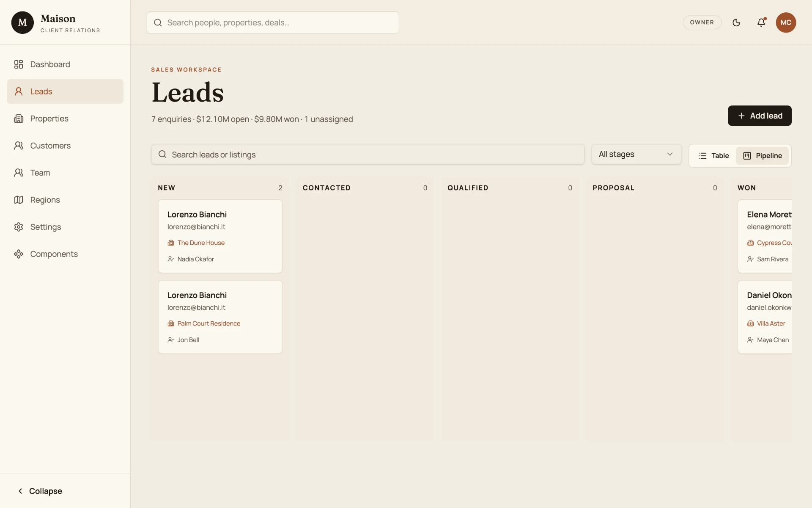Click the global search field
812x508 pixels.
(x=273, y=22)
